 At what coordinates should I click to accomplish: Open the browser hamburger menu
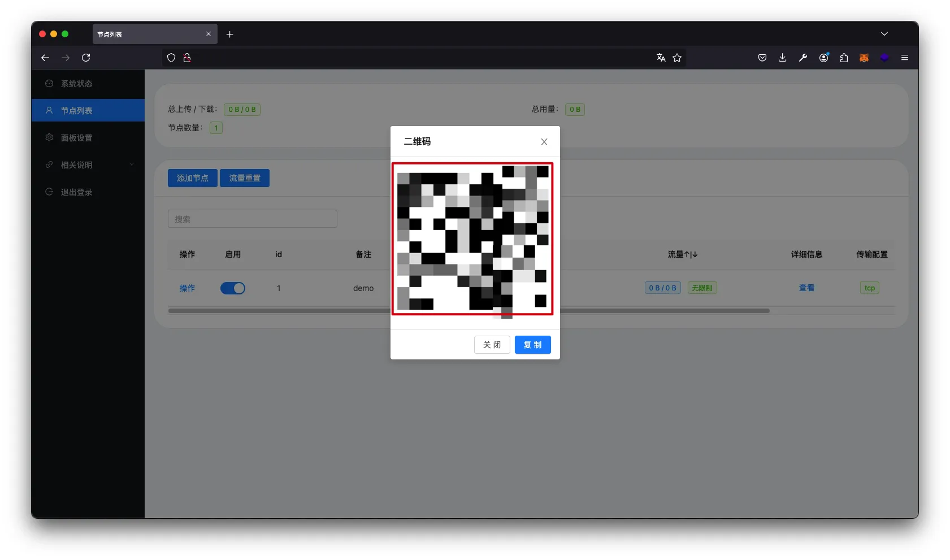pyautogui.click(x=905, y=58)
